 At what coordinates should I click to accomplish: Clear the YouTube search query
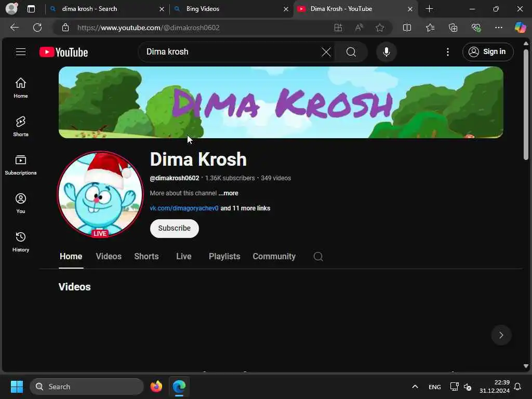(x=326, y=52)
